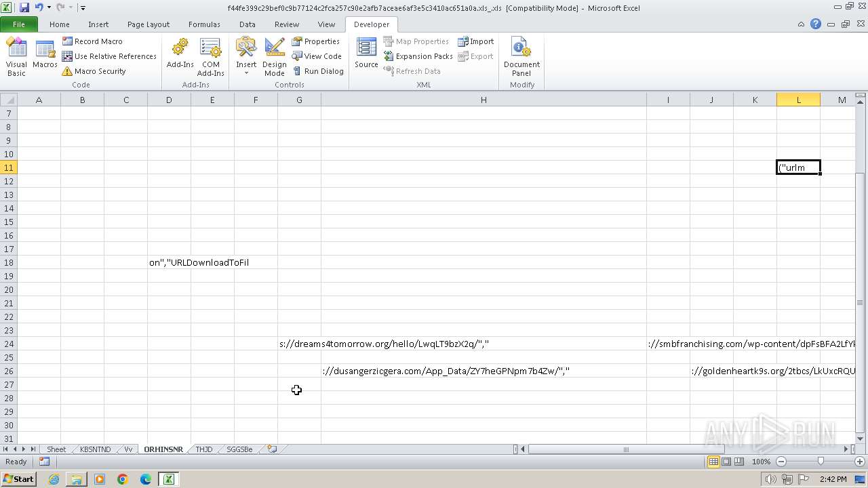The height and width of the screenshot is (488, 868).
Task: Select the dusangerzicgera.com URL cell
Action: point(484,371)
